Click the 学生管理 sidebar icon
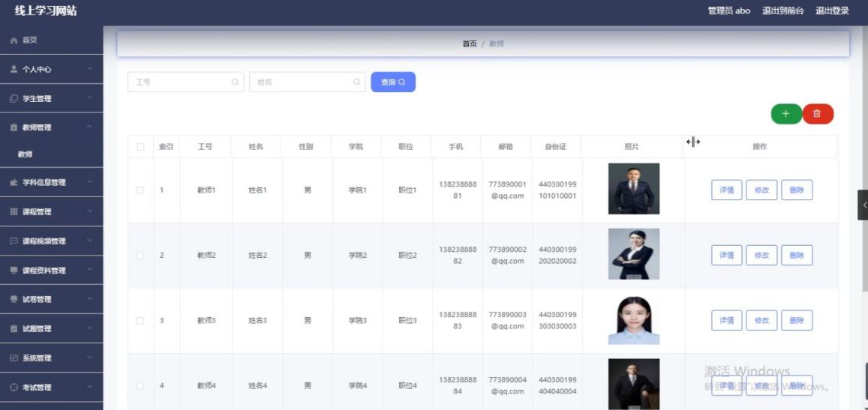Image resolution: width=868 pixels, height=410 pixels. [14, 98]
